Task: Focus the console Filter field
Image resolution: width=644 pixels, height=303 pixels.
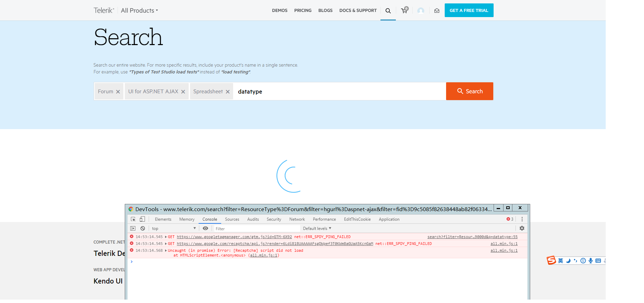Action: [257, 229]
